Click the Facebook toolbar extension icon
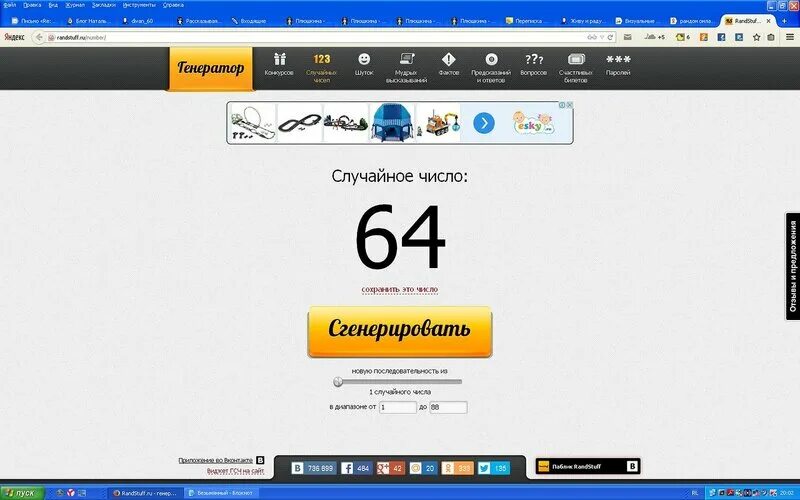Image resolution: width=800 pixels, height=500 pixels. tap(721, 37)
